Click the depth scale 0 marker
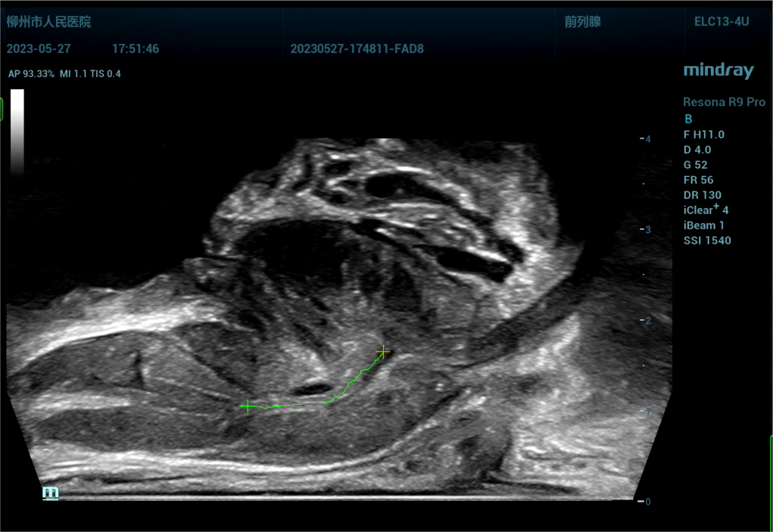The height and width of the screenshot is (532, 773). (646, 501)
